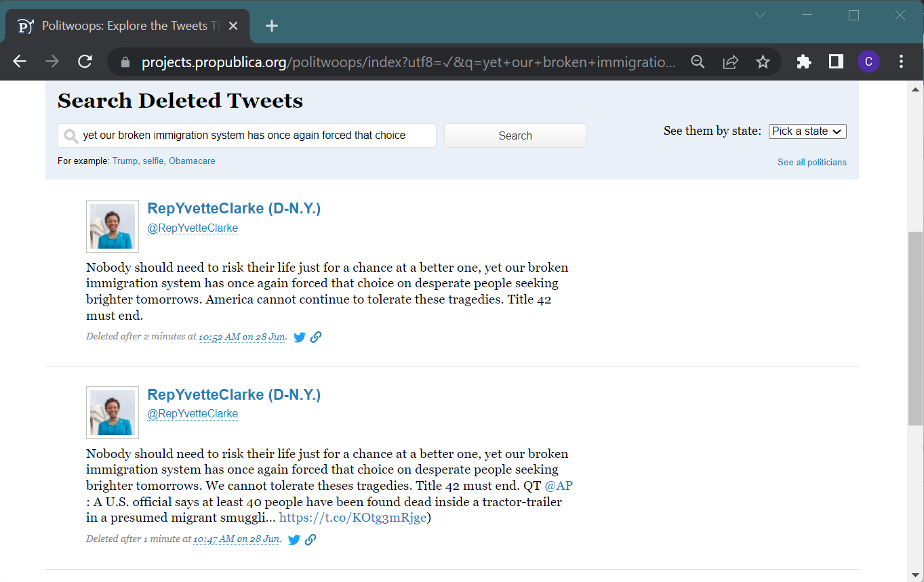Viewport: 924px width, 582px height.
Task: Expand the Pick a state dropdown
Action: (807, 131)
